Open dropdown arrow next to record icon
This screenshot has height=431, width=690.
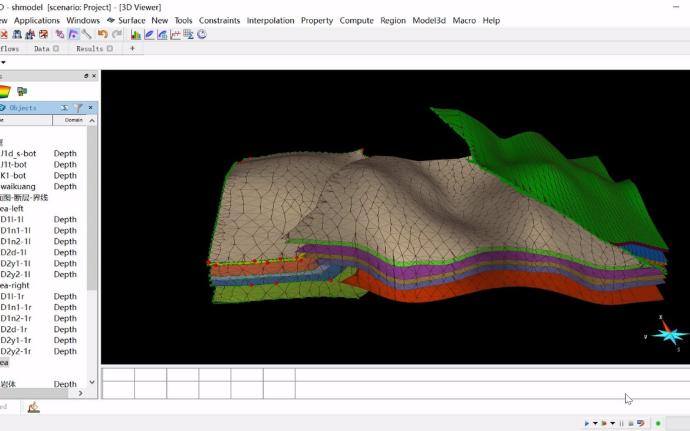613,424
